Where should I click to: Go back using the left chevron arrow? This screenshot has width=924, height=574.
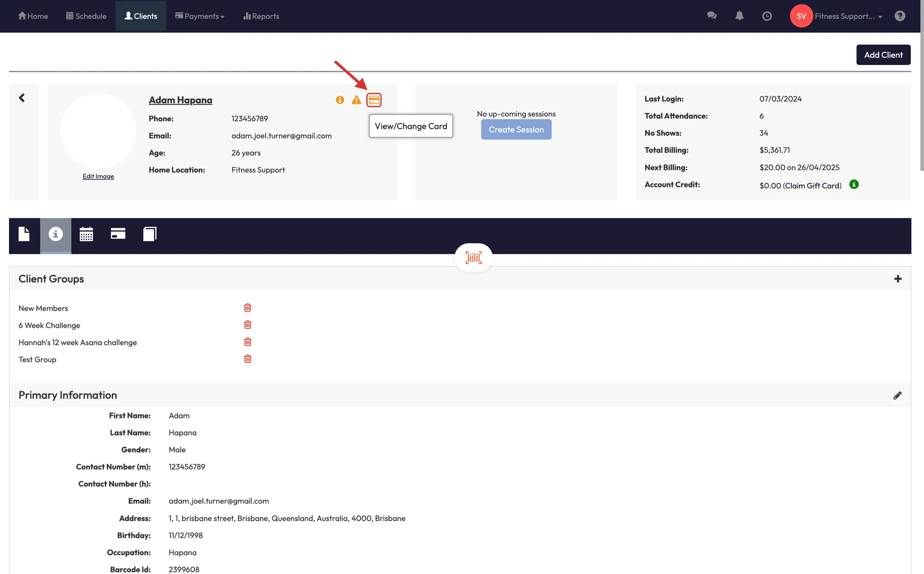coord(22,98)
